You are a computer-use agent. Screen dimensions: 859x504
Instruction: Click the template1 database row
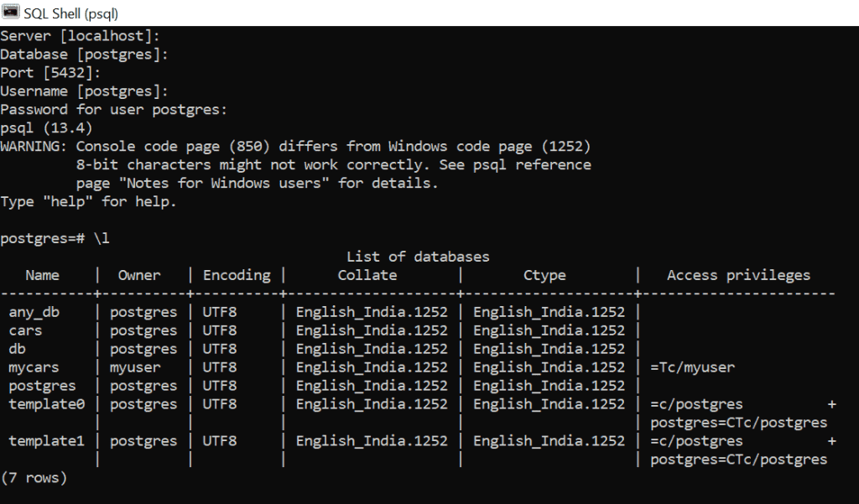click(x=45, y=441)
